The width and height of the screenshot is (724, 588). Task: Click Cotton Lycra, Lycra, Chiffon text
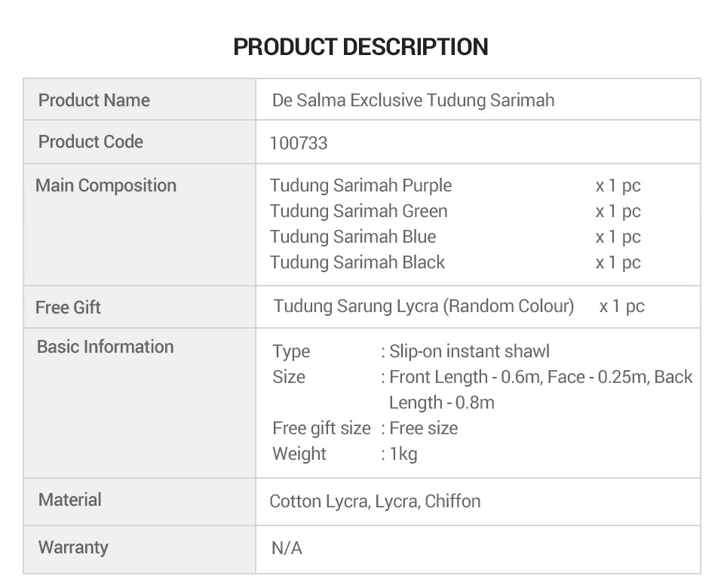click(375, 501)
